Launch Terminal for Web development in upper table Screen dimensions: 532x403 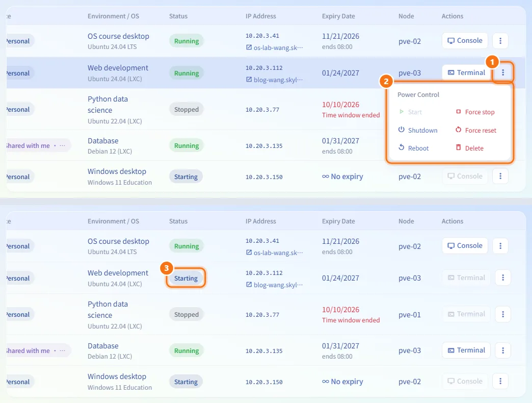click(466, 72)
